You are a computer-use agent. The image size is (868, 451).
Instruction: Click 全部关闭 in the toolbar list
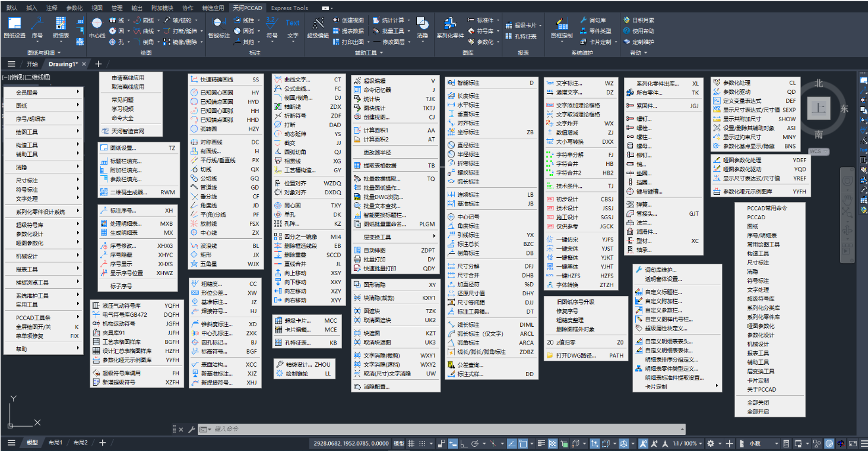(758, 402)
